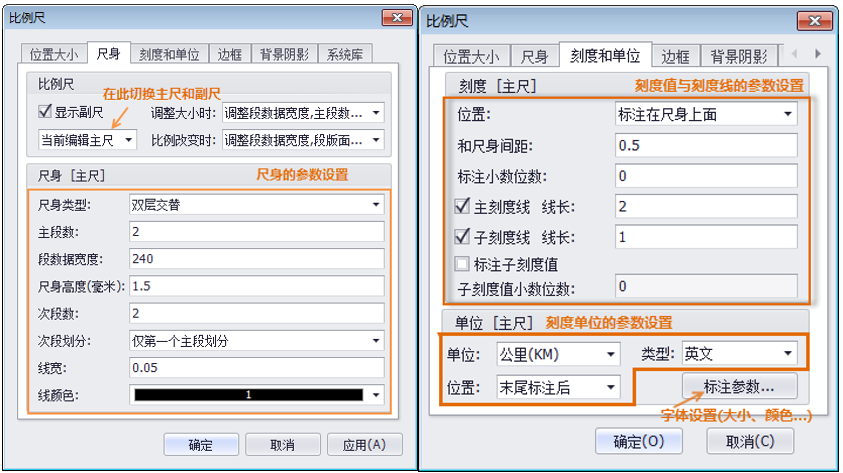Viewport: 843px width, 473px height.
Task: Toggle the 子刻度线 checkbox
Action: (463, 236)
